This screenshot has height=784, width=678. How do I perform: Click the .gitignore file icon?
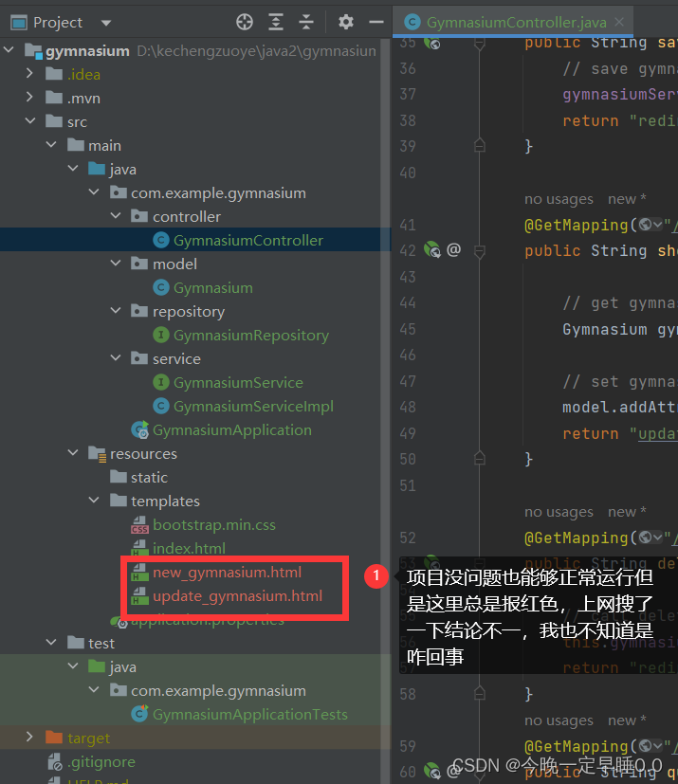(x=54, y=762)
